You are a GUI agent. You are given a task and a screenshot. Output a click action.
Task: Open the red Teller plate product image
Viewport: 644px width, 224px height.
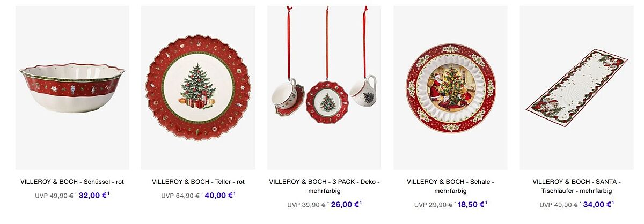coord(198,88)
